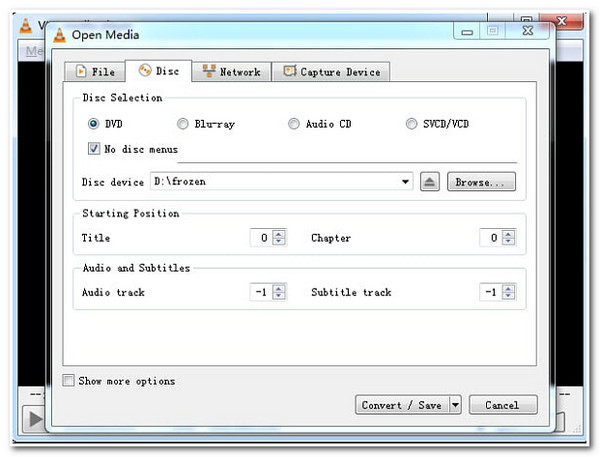This screenshot has height=457, width=600.
Task: Click the Chapter number field
Action: [x=491, y=238]
